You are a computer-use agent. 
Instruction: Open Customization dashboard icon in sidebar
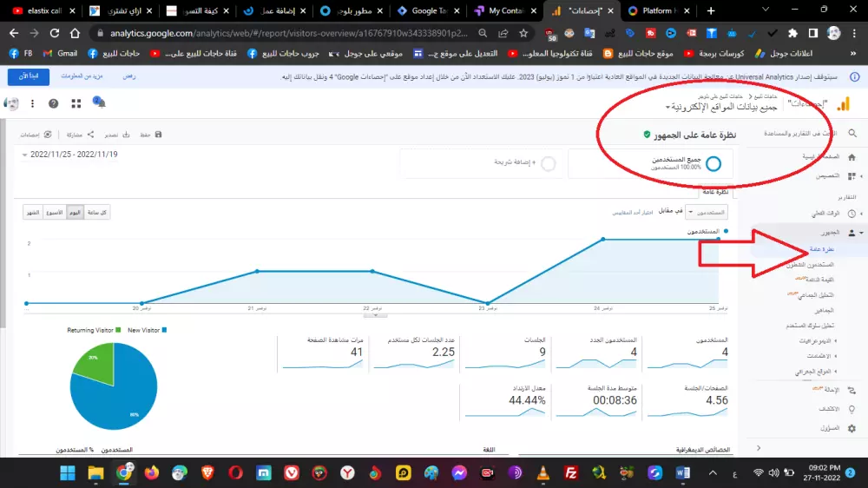point(852,176)
